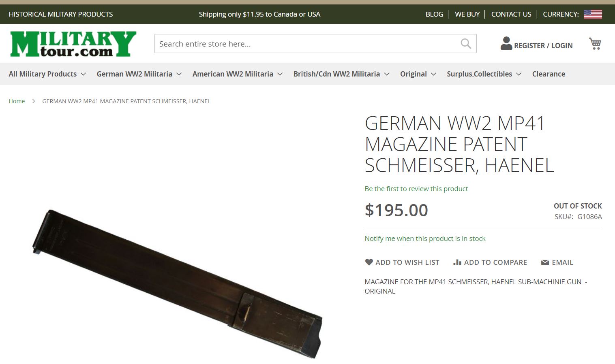Click Be the first to review link

coord(416,189)
